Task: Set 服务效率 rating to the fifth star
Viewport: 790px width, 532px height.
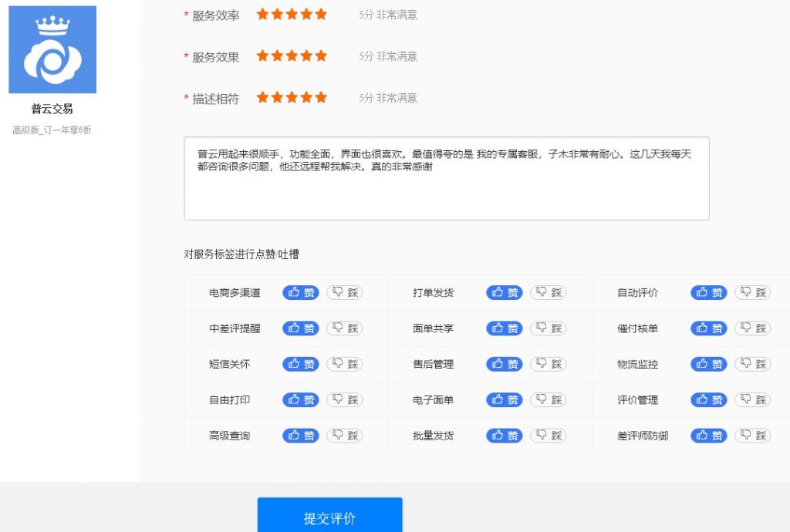Action: pyautogui.click(x=321, y=14)
